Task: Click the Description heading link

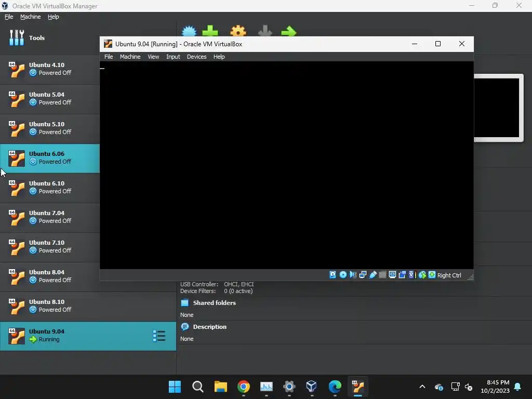Action: click(x=210, y=327)
